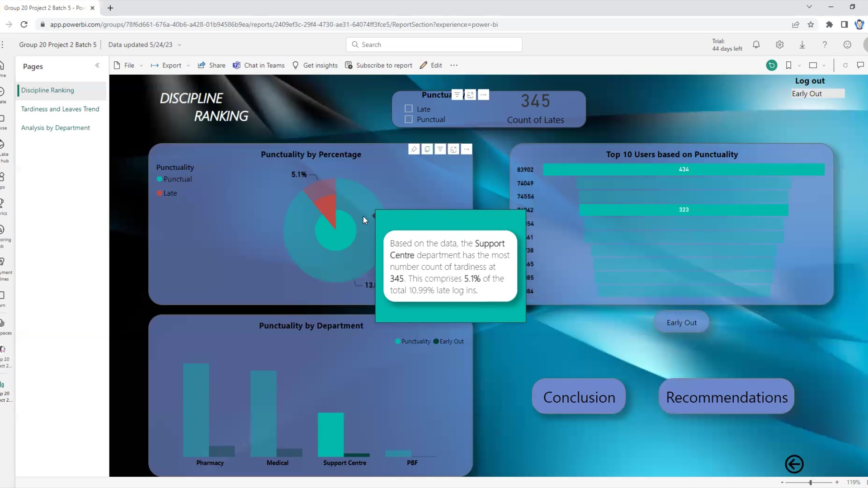Switch to Analysis by Department page
This screenshot has height=488, width=868.
coord(56,128)
